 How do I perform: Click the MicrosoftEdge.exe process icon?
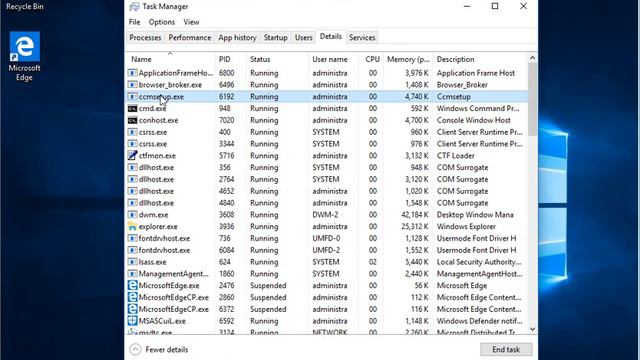tap(132, 286)
